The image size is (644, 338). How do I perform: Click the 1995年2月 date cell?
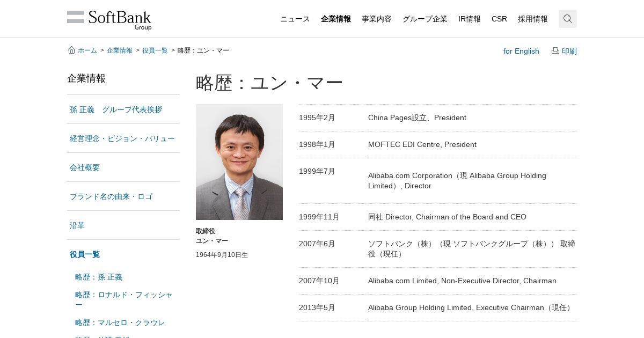(x=317, y=117)
